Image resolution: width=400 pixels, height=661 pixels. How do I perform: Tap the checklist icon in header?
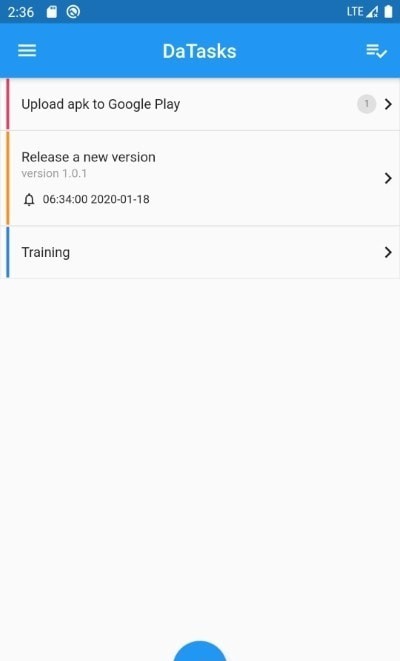coord(376,51)
